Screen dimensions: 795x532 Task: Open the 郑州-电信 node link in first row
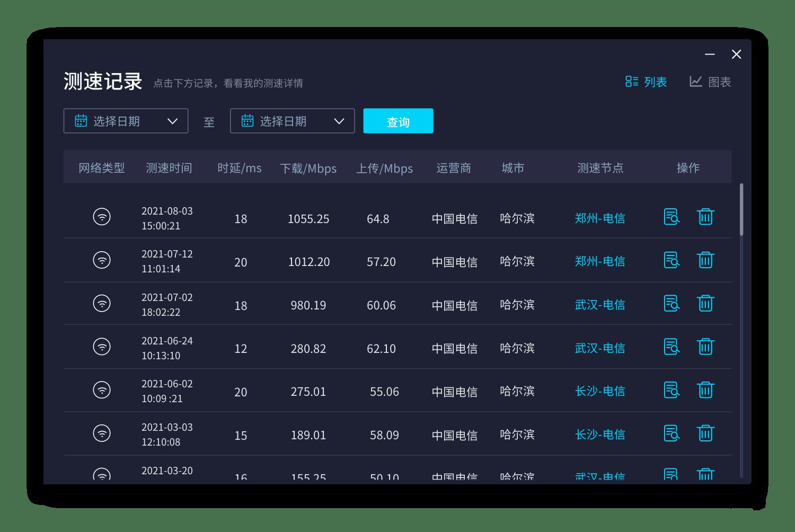click(x=600, y=218)
